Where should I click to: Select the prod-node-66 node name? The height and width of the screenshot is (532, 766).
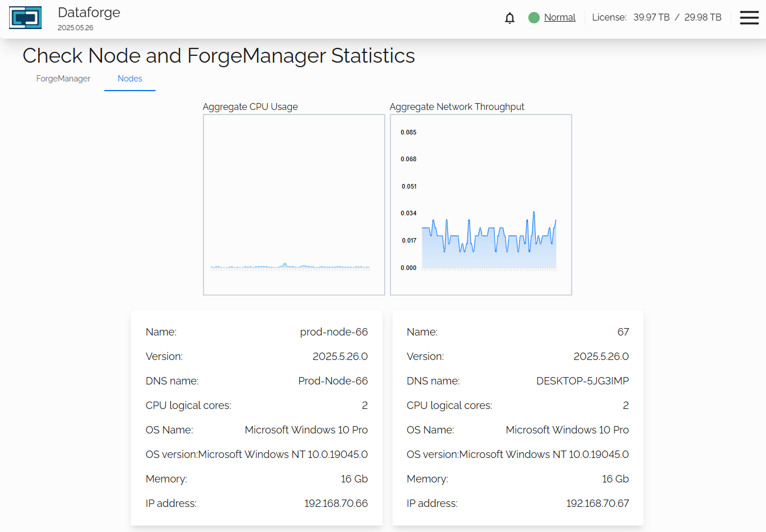334,332
